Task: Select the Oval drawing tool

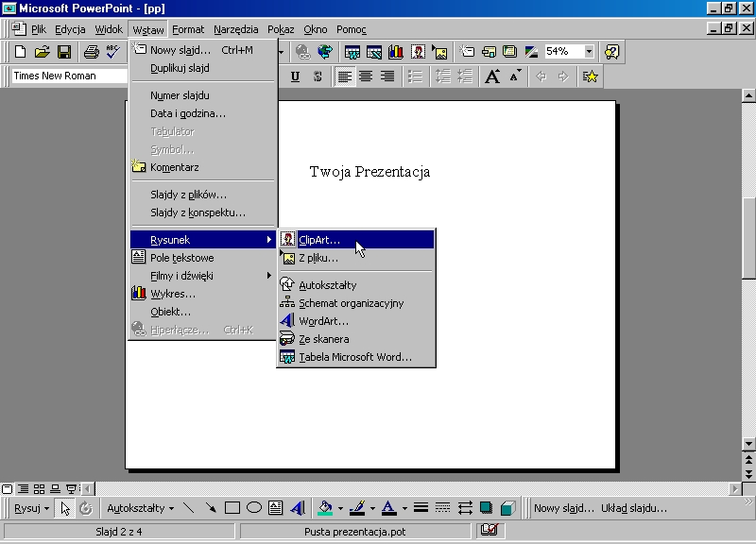Action: coord(253,508)
